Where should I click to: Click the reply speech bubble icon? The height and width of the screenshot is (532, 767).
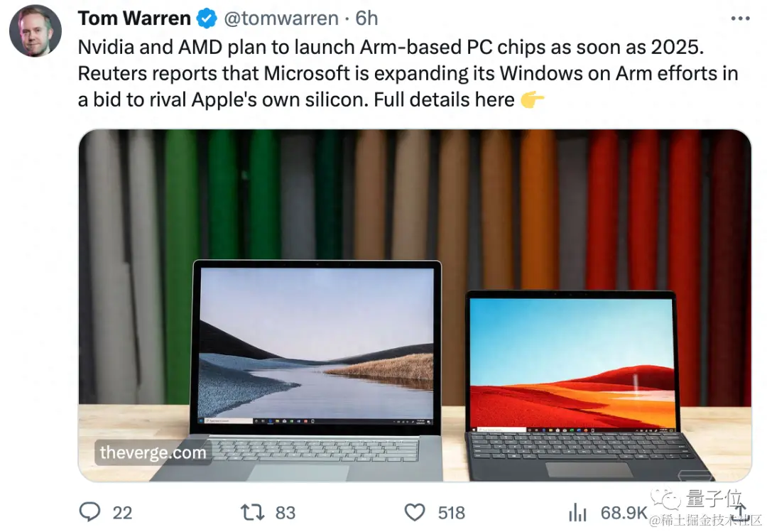click(x=90, y=512)
